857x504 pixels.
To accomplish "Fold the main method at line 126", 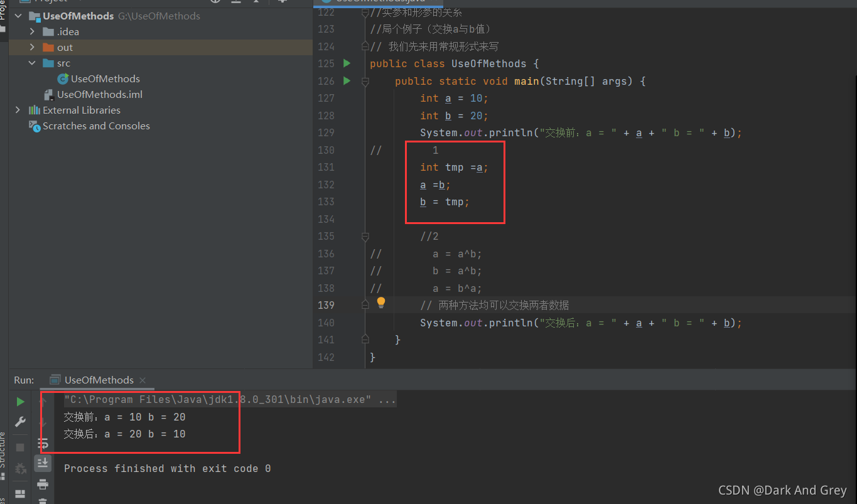I will (365, 81).
